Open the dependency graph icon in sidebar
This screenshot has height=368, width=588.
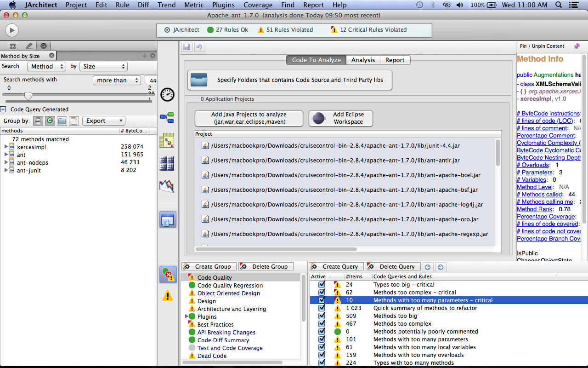tap(167, 118)
